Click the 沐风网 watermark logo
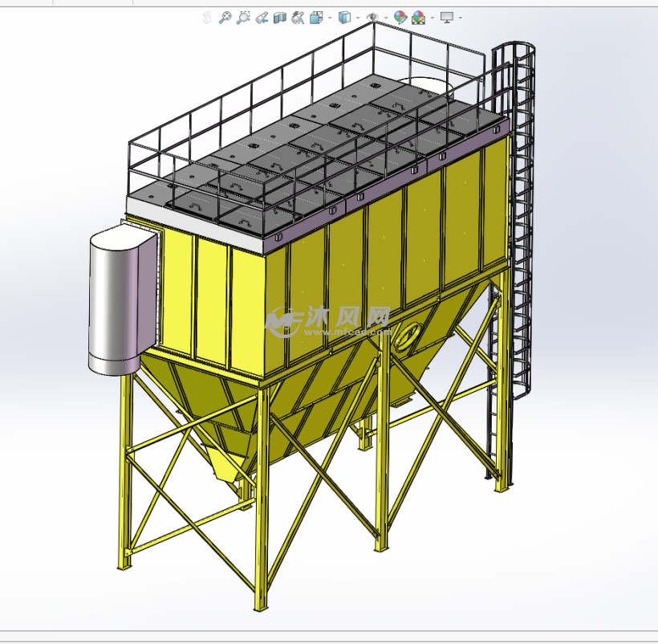The image size is (658, 644). point(329,320)
